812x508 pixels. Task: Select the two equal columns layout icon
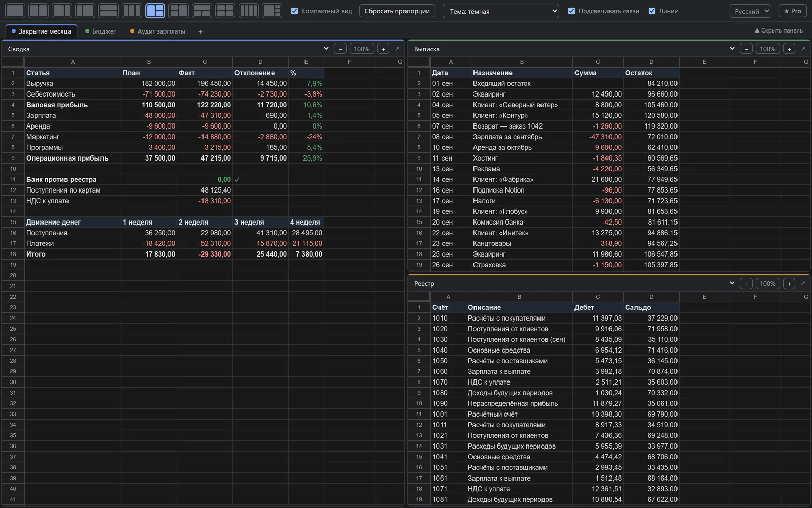39,11
